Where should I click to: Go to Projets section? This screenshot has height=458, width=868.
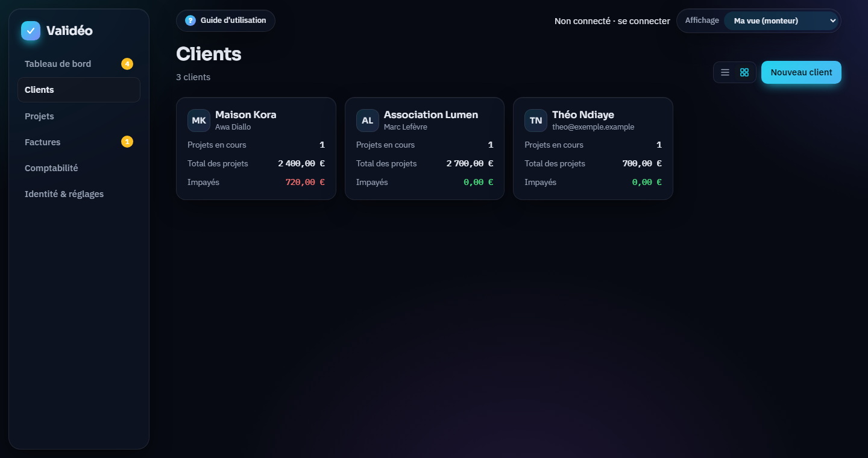tap(79, 116)
